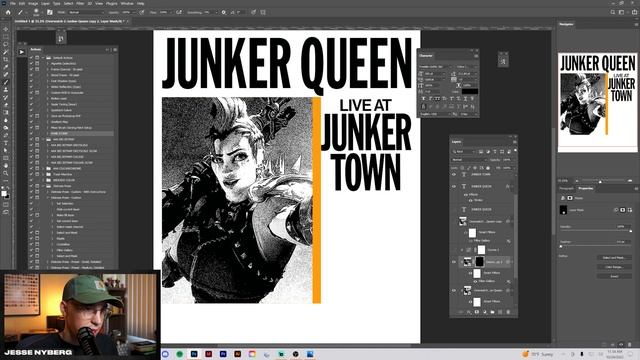Select the Lasso tool
The width and height of the screenshot is (640, 360).
[6, 44]
